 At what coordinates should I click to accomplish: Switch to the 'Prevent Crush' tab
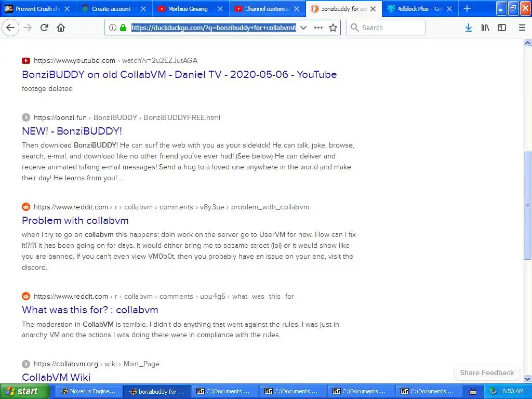pos(38,9)
